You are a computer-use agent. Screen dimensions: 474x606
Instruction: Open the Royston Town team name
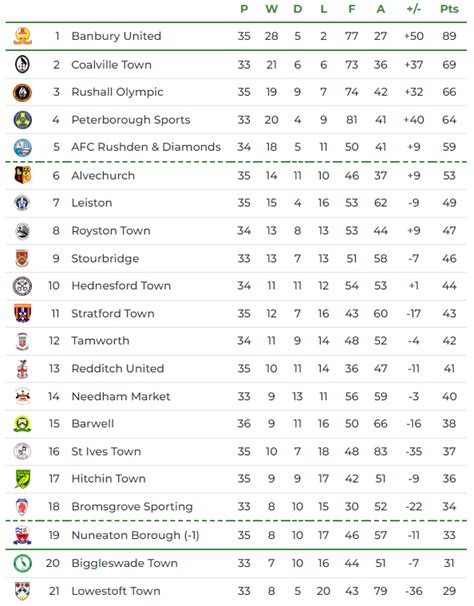tap(111, 231)
